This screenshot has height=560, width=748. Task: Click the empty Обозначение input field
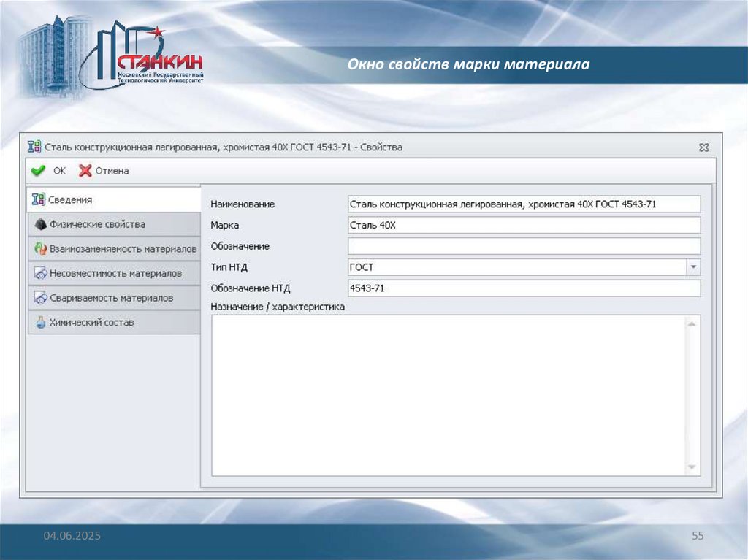pyautogui.click(x=524, y=246)
